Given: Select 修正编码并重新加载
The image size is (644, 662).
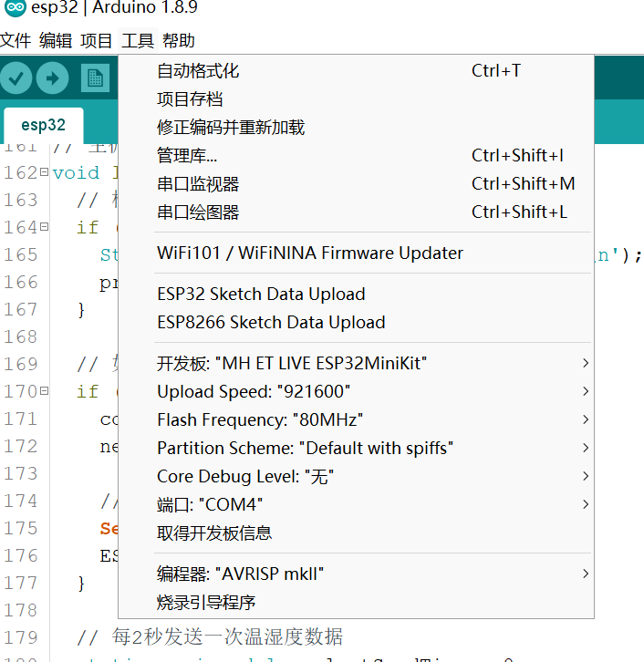Looking at the screenshot, I should click(x=356, y=128).
